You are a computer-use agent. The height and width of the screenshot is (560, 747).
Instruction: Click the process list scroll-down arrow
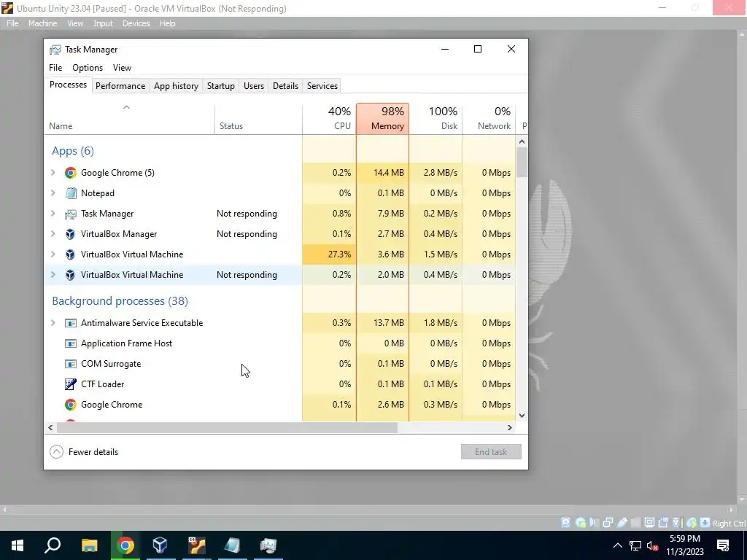(x=522, y=415)
